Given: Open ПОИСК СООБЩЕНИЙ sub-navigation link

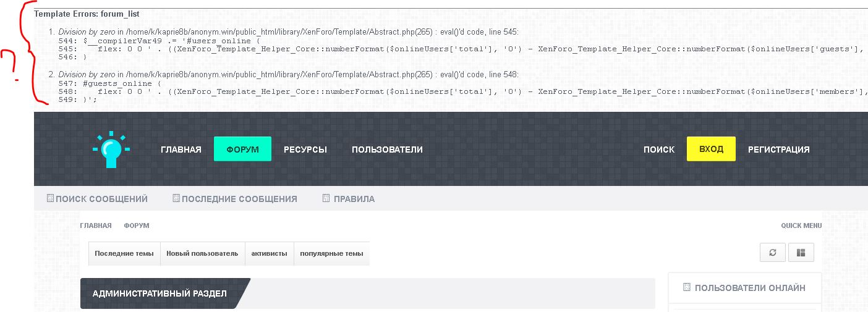Looking at the screenshot, I should (x=101, y=199).
